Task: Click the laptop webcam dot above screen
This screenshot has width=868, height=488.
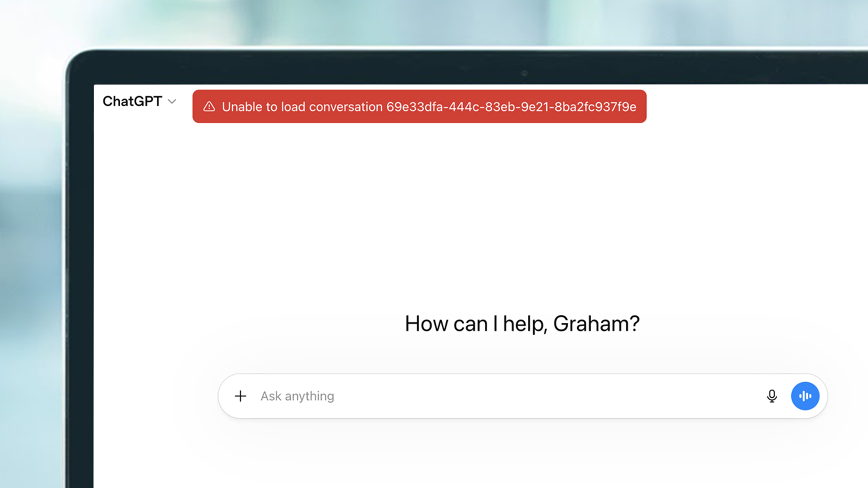Action: (524, 73)
